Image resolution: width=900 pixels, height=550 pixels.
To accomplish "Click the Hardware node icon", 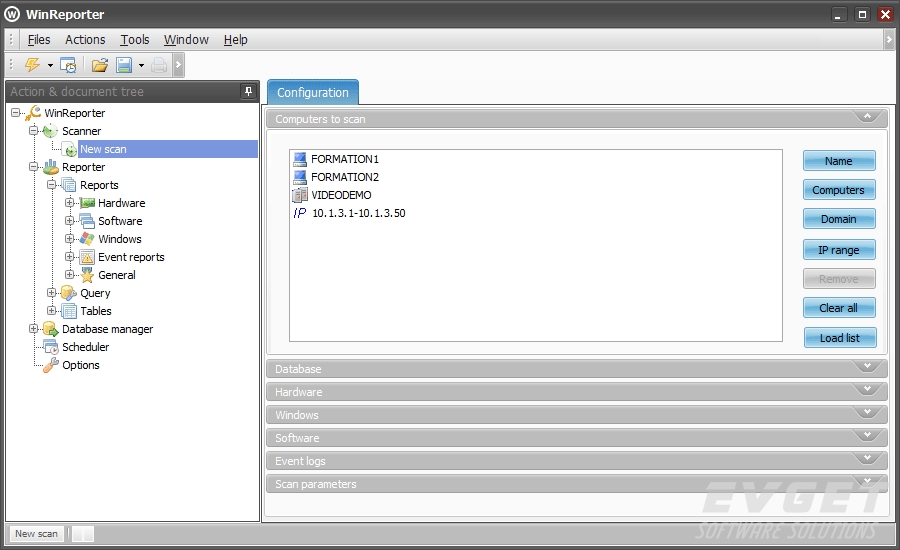I will (x=87, y=203).
